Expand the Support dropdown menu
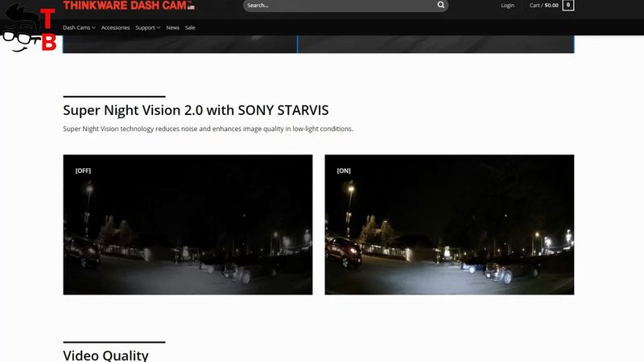 click(148, 27)
